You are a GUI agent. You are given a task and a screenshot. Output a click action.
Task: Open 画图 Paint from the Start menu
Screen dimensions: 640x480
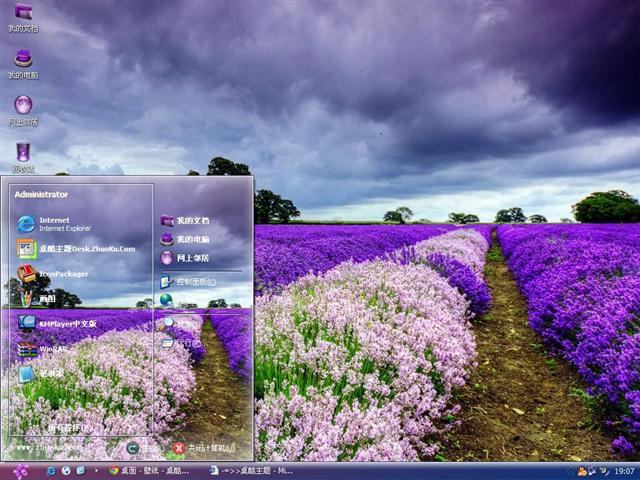pyautogui.click(x=37, y=299)
